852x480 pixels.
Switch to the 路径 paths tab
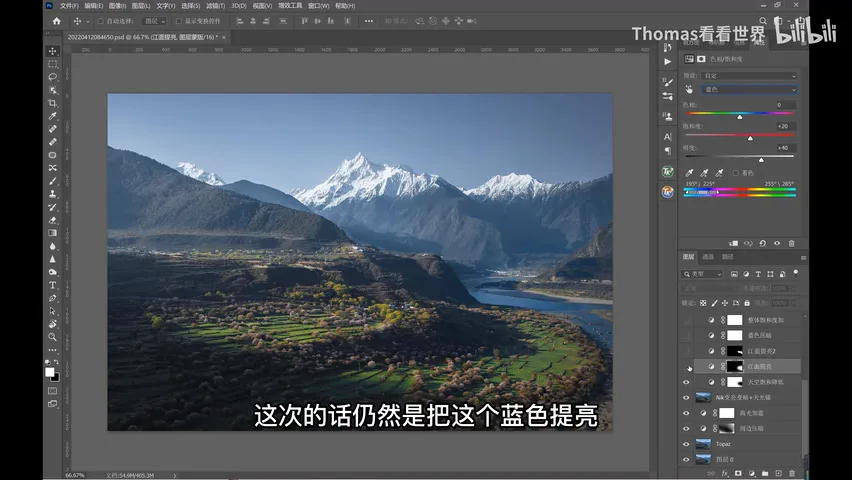[728, 257]
